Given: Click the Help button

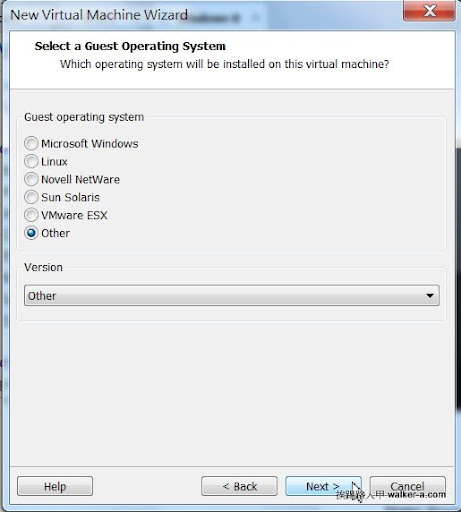Looking at the screenshot, I should [x=55, y=486].
